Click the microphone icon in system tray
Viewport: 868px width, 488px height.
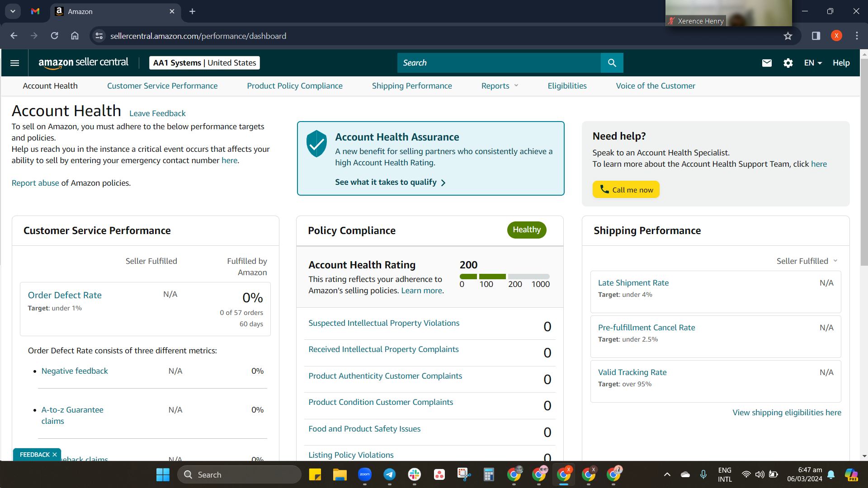pos(703,474)
